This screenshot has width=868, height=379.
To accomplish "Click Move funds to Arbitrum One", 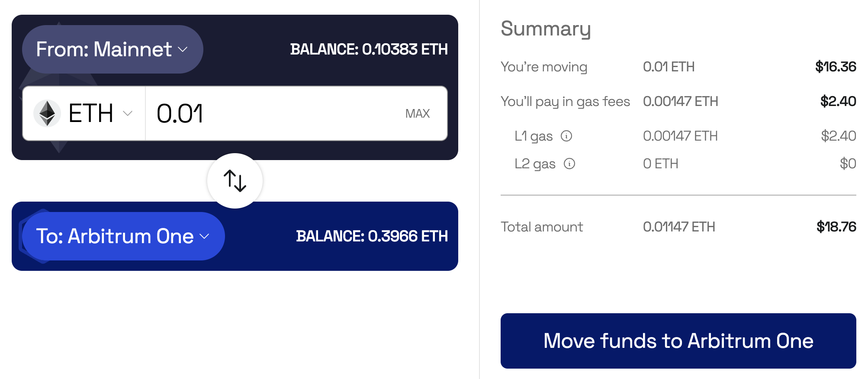I will (x=678, y=341).
